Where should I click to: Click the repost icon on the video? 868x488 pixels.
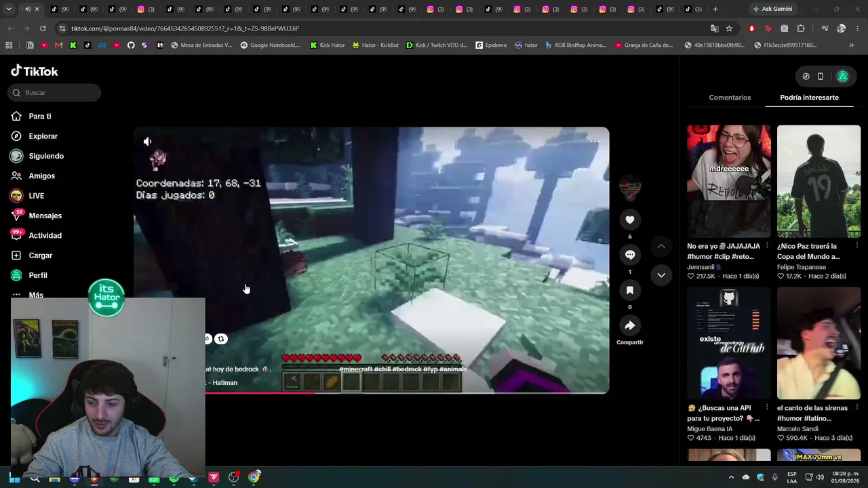click(221, 339)
